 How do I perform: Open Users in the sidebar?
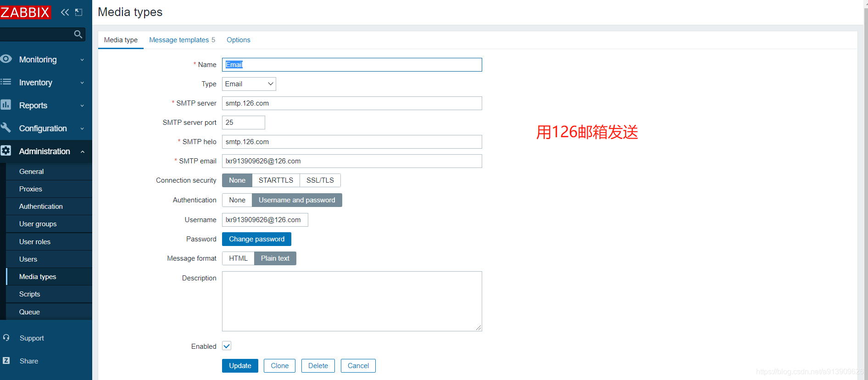pyautogui.click(x=49, y=259)
